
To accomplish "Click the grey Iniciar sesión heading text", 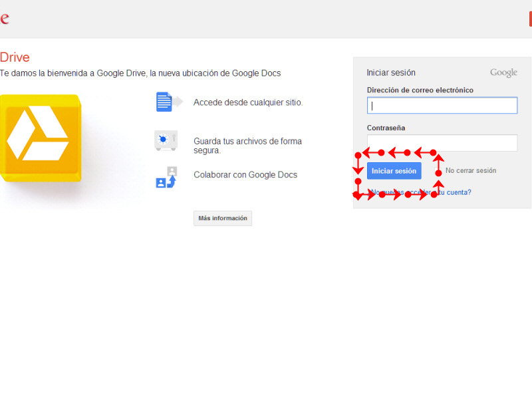I will point(391,72).
